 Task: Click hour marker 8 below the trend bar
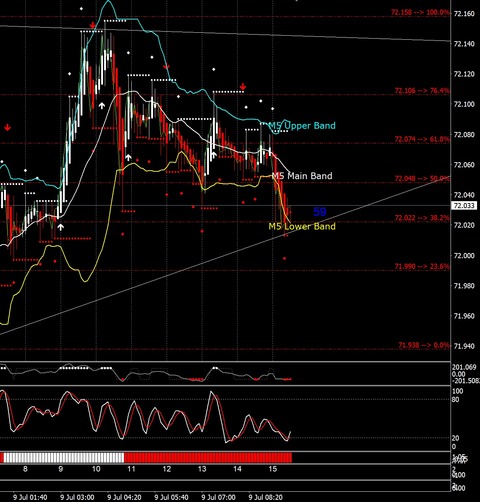pyautogui.click(x=25, y=469)
